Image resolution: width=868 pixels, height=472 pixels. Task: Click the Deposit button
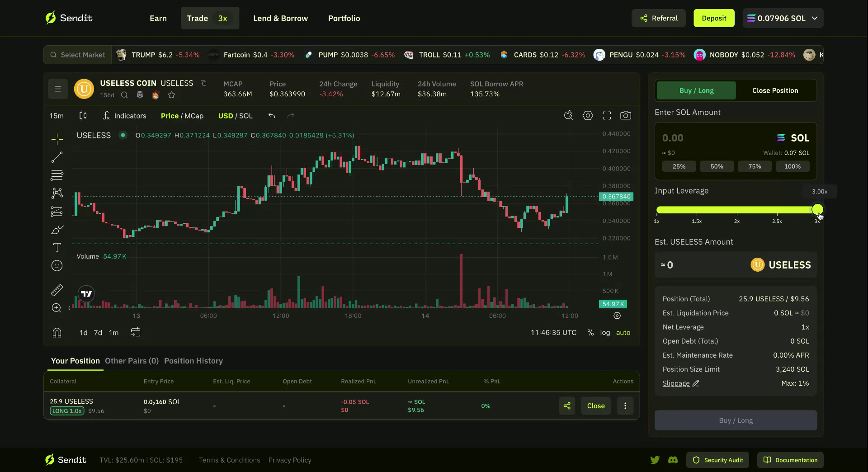[x=714, y=19]
